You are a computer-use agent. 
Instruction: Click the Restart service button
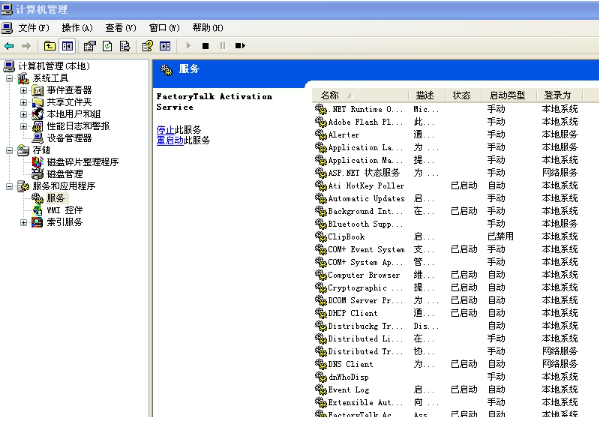pos(240,46)
